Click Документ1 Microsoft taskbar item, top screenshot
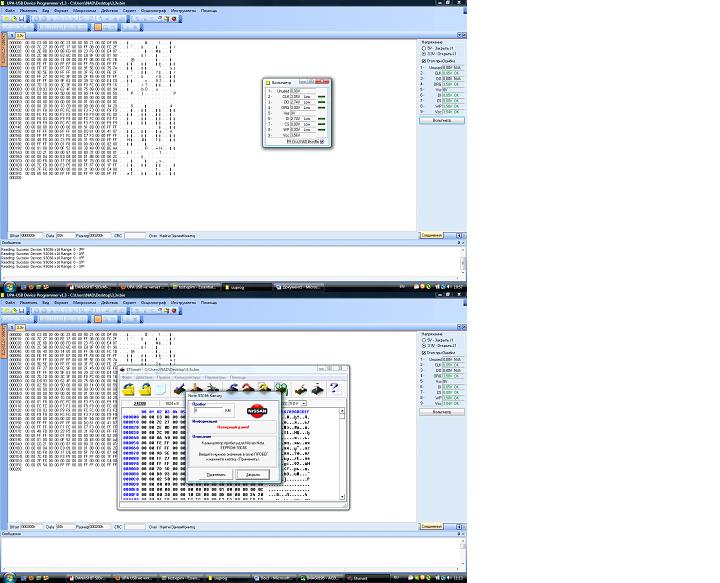 [298, 287]
